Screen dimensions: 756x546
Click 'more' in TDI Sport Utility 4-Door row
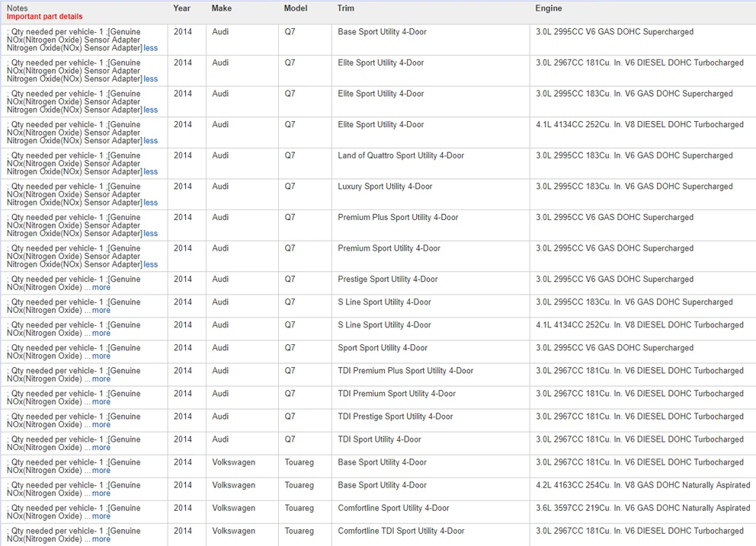pos(101,448)
